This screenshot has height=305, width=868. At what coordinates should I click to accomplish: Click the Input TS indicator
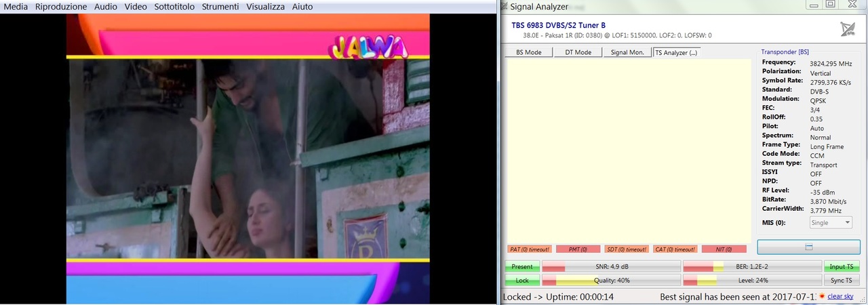point(842,266)
